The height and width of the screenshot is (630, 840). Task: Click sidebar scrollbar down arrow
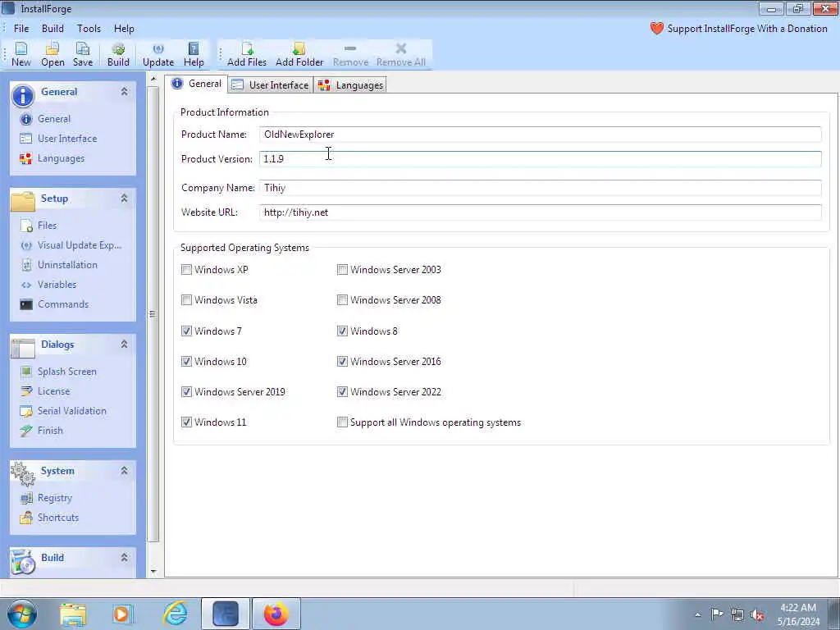coord(153,572)
